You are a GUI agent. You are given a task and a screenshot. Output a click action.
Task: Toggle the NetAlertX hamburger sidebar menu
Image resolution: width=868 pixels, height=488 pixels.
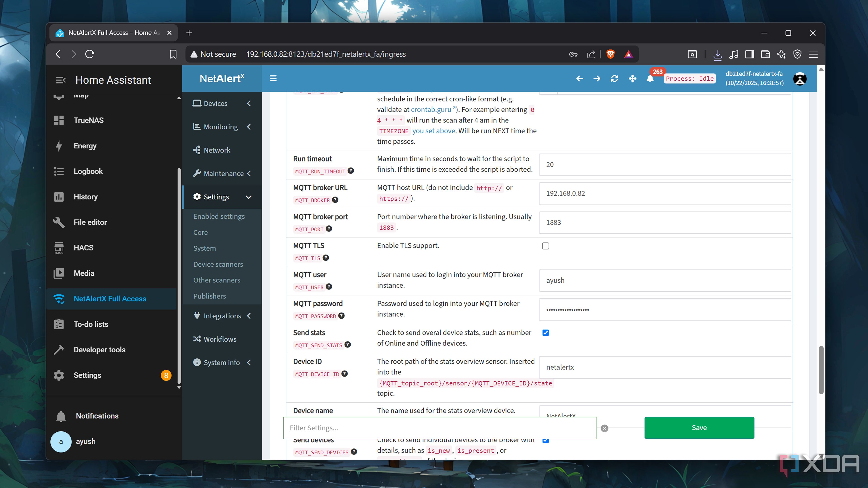coord(273,78)
